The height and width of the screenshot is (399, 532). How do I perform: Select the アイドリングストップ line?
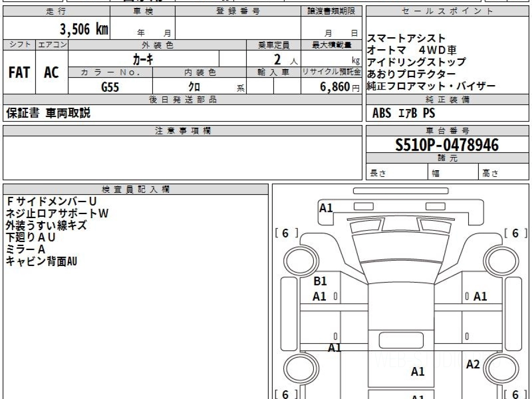tap(417, 62)
